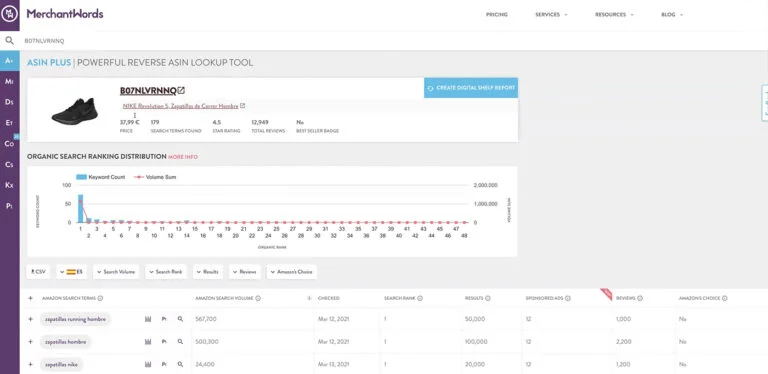
Task: Click info icon next to Amazon Search Volume
Action: [x=258, y=298]
